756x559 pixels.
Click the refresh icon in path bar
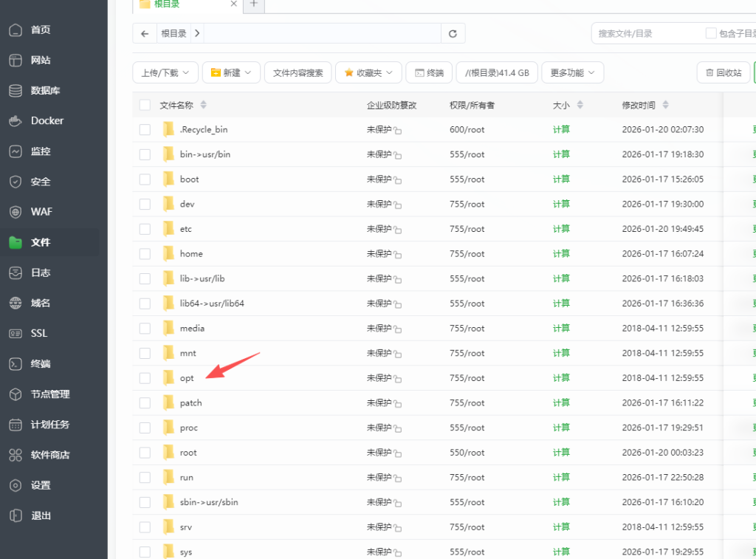(453, 33)
